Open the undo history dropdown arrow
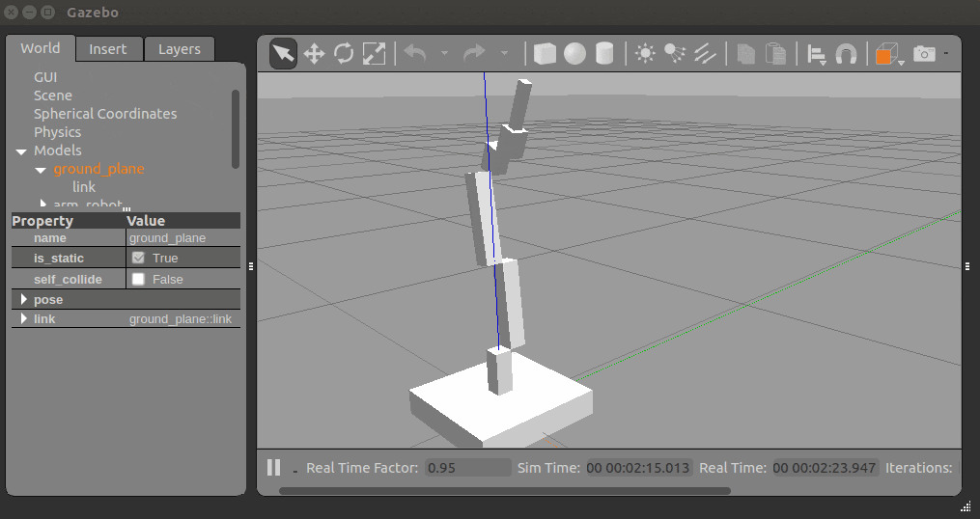The height and width of the screenshot is (519, 980). coord(444,54)
